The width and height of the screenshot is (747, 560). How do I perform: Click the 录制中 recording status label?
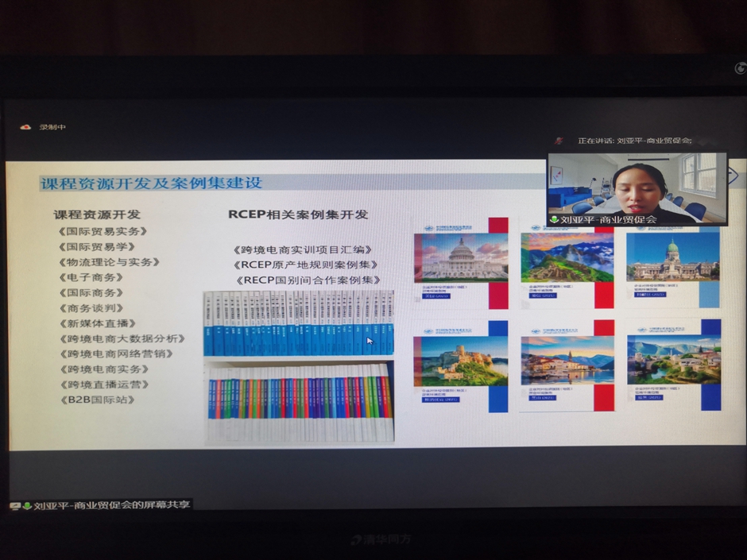(x=54, y=127)
